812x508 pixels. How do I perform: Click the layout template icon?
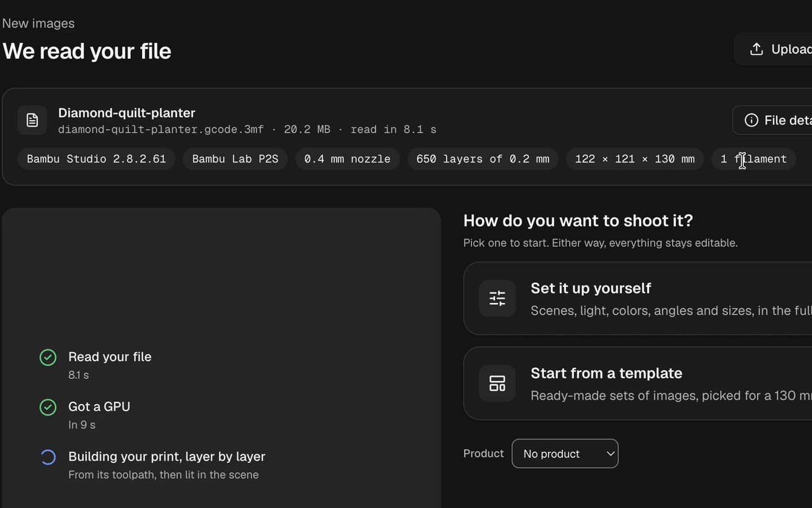497,383
